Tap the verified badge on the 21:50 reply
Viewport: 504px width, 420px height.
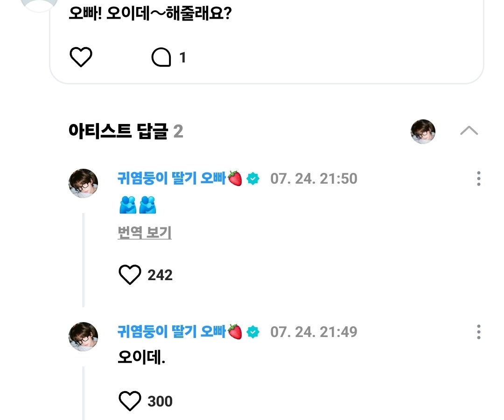(x=253, y=179)
